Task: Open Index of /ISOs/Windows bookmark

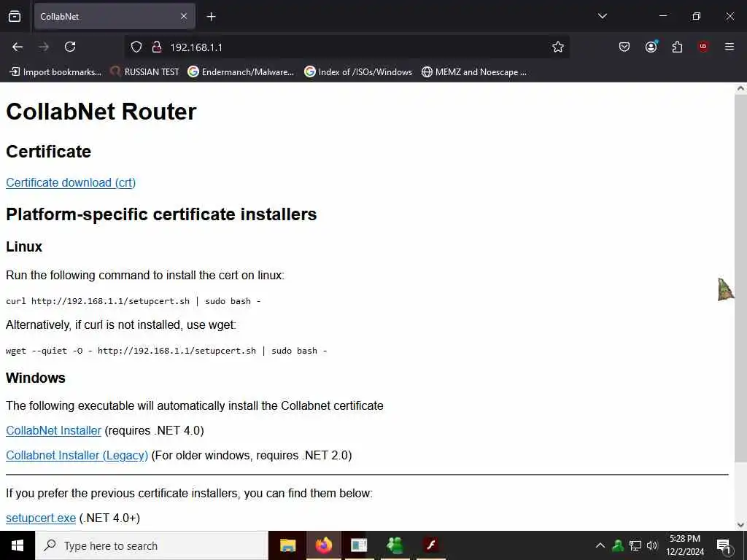Action: click(358, 72)
